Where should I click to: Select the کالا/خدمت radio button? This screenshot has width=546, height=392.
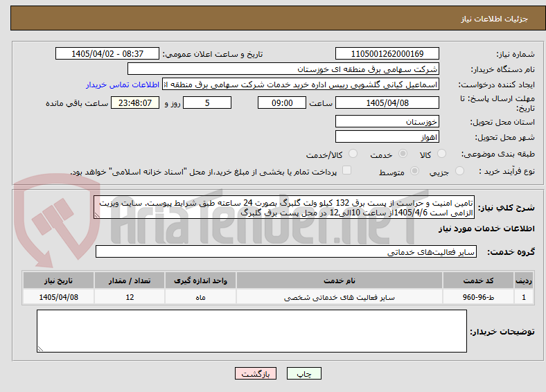point(353,154)
